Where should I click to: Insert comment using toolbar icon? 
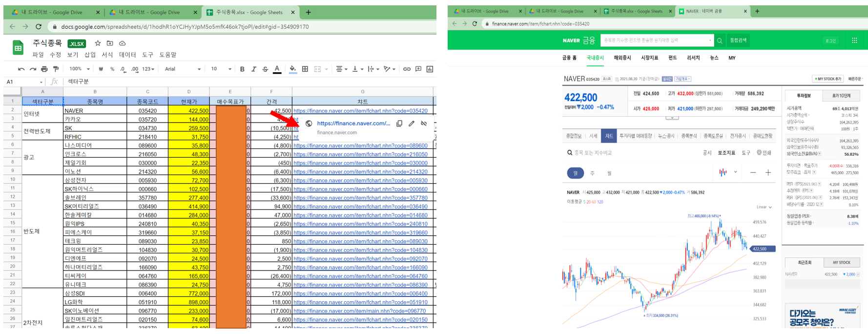[x=418, y=69]
